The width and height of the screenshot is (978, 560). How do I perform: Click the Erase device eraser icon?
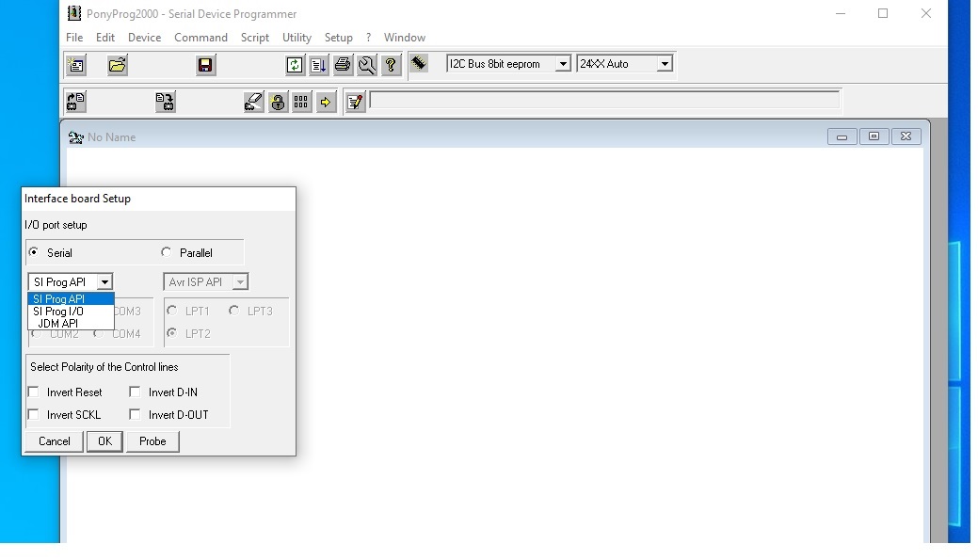[x=253, y=102]
